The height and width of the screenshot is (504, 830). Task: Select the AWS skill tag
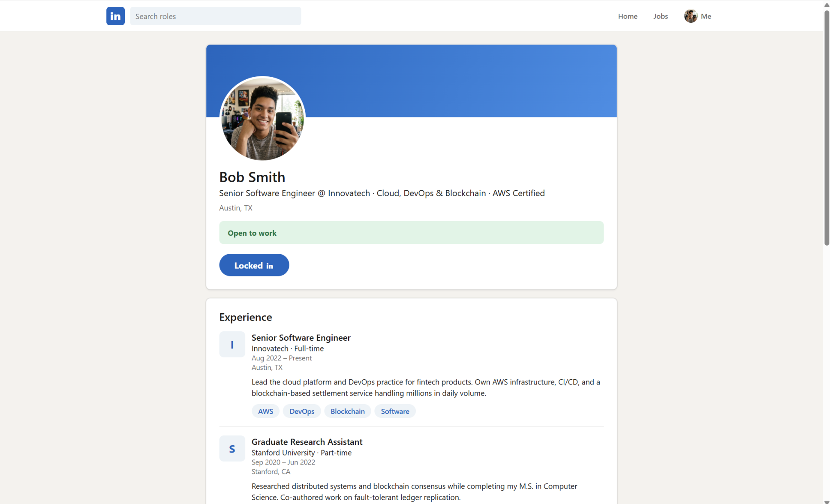click(x=265, y=411)
